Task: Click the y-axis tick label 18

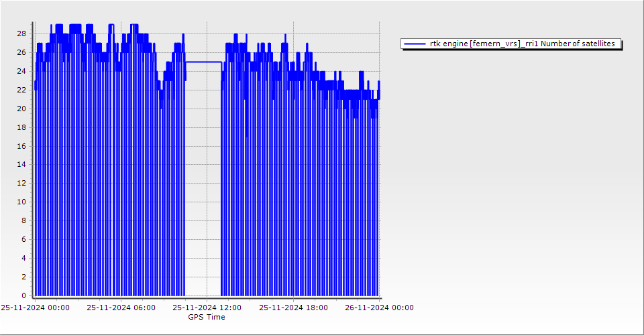Action: pyautogui.click(x=21, y=127)
